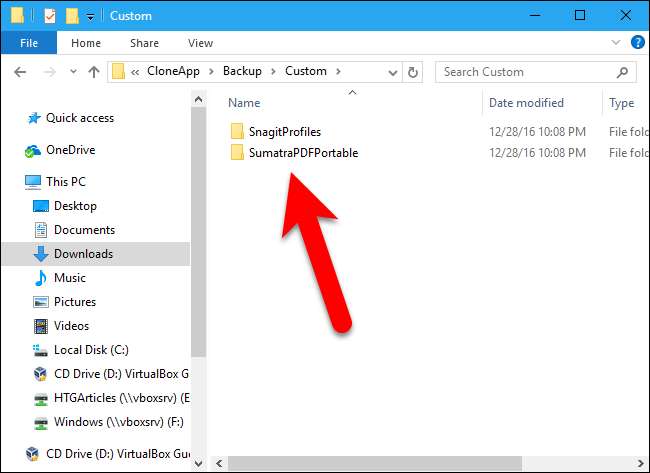The image size is (650, 473).
Task: Click the Videos filmstrip icon
Action: pyautogui.click(x=41, y=326)
